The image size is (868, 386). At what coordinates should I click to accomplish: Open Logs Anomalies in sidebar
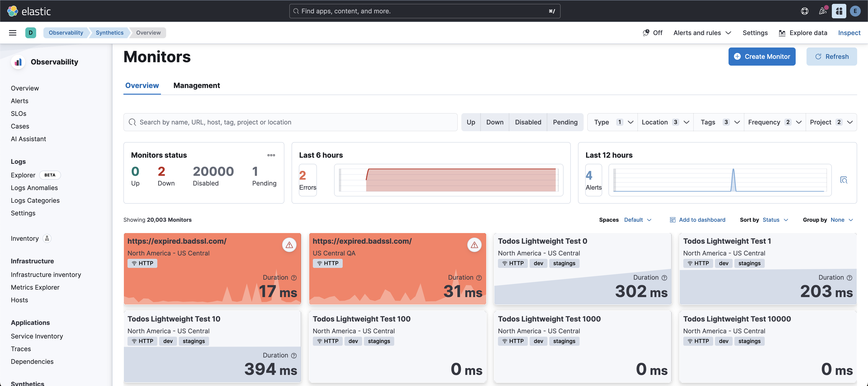[34, 188]
